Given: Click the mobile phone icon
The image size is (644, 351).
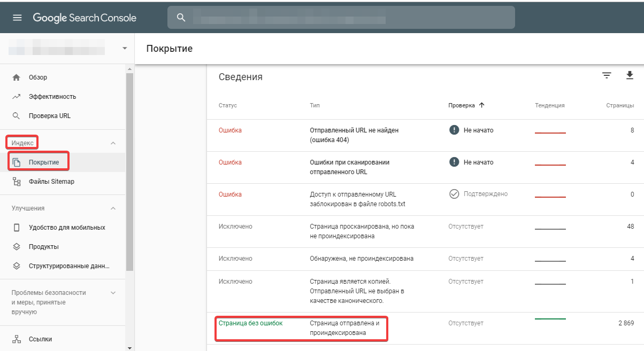Looking at the screenshot, I should [x=16, y=228].
